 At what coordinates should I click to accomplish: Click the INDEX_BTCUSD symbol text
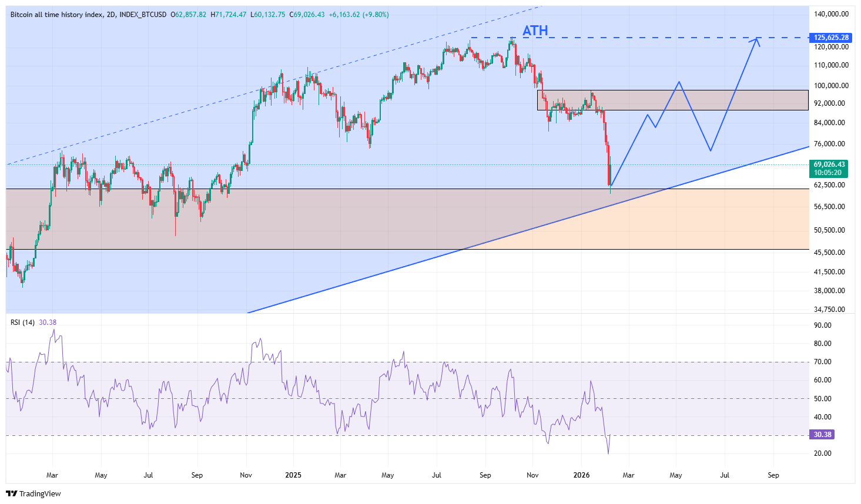143,15
